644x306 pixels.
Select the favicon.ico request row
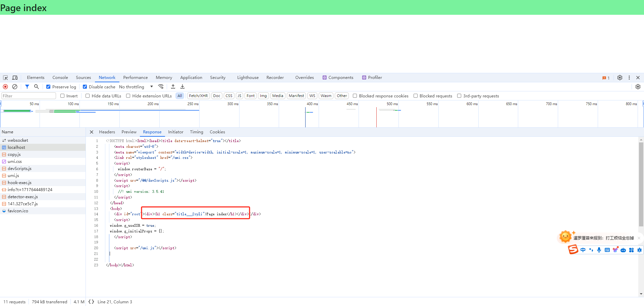(43, 211)
